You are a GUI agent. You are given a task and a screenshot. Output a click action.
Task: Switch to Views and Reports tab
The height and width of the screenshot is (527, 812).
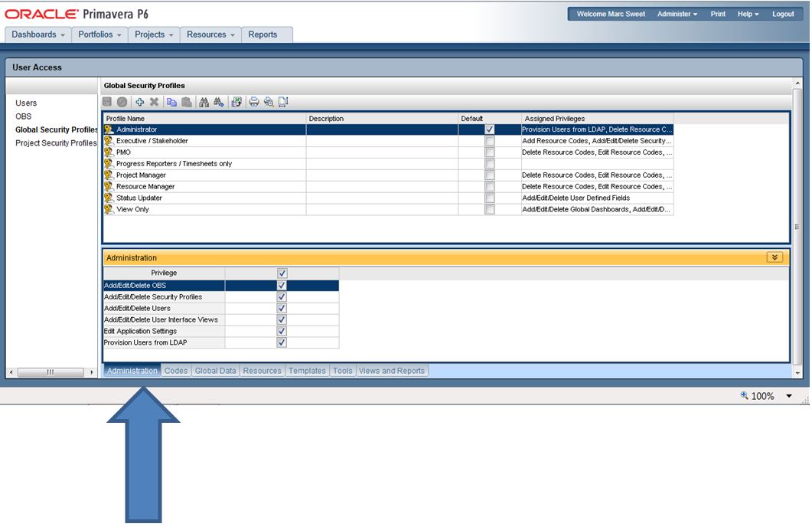point(392,371)
